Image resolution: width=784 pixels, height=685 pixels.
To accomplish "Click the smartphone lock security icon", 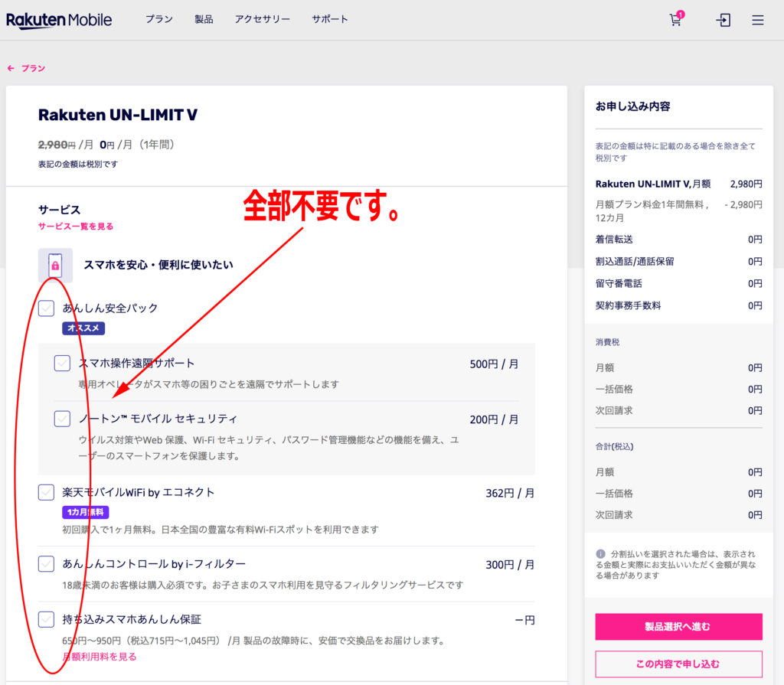I will point(55,266).
